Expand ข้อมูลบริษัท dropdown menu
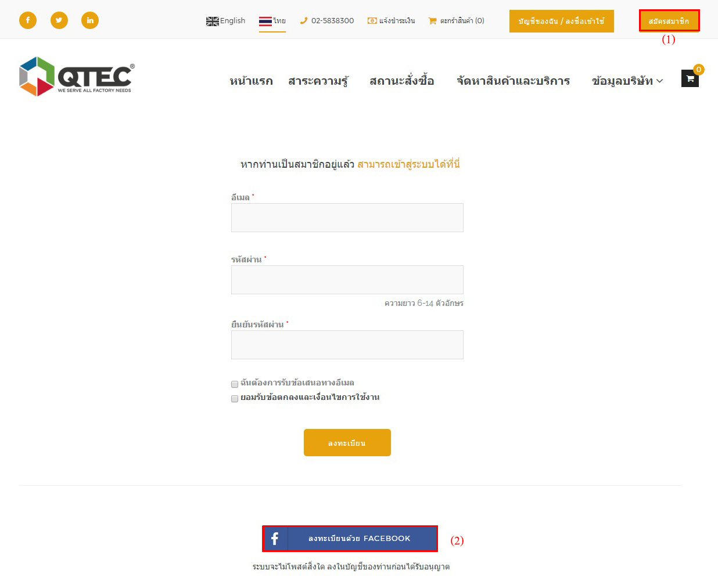 pyautogui.click(x=627, y=81)
